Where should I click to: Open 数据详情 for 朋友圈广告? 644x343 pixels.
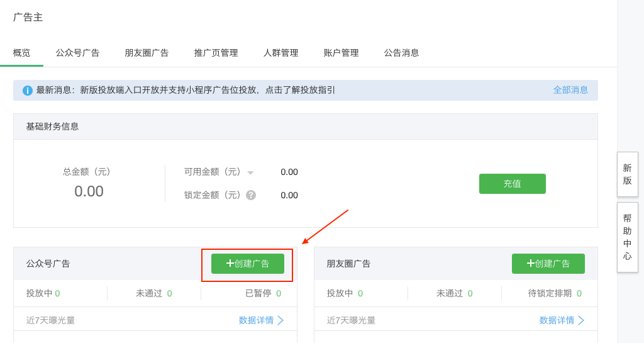click(561, 320)
